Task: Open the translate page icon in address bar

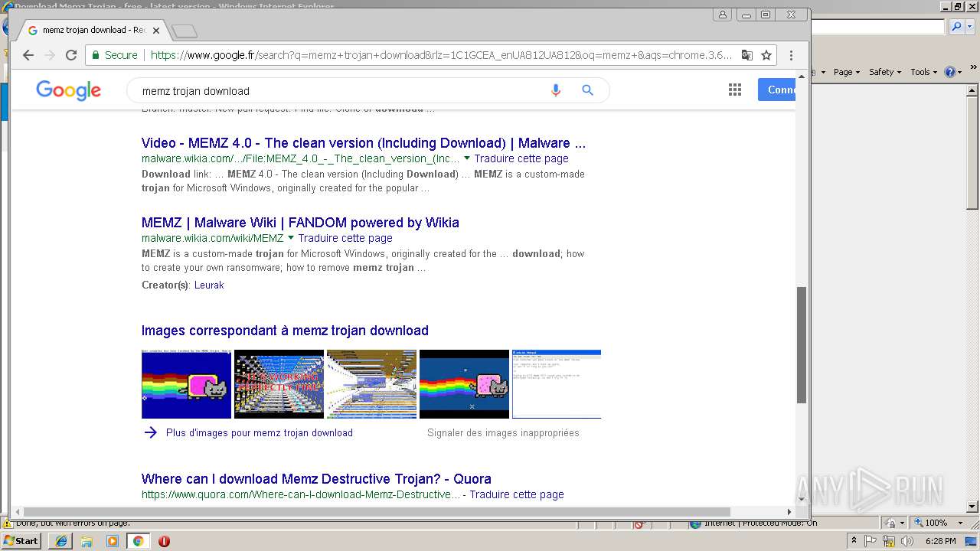Action: [x=747, y=55]
